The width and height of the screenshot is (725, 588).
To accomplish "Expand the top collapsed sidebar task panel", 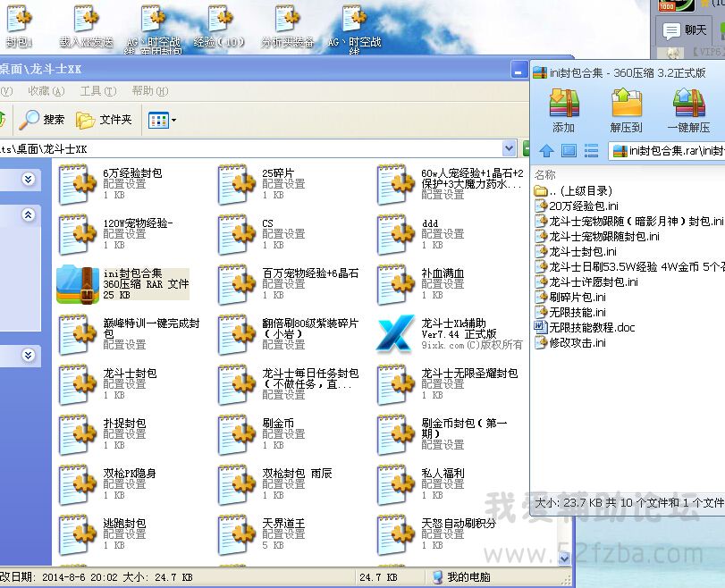I will coord(29,179).
